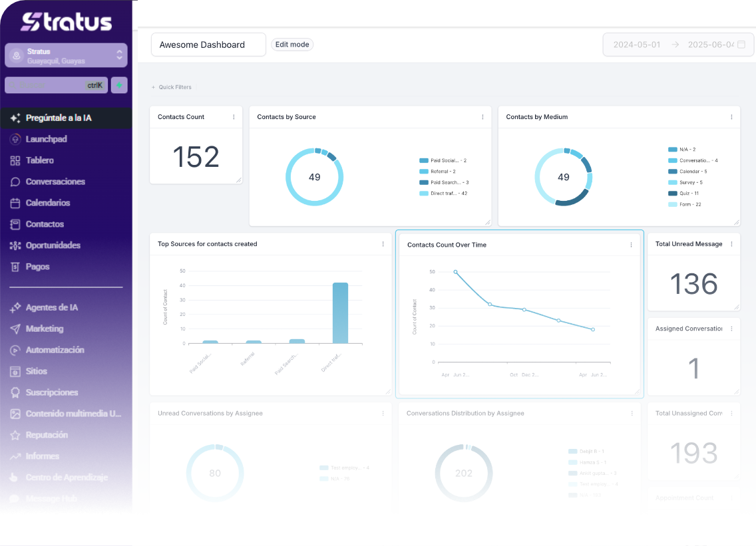This screenshot has width=756, height=546.
Task: Click the Awesome Dashboard name field
Action: tap(208, 45)
